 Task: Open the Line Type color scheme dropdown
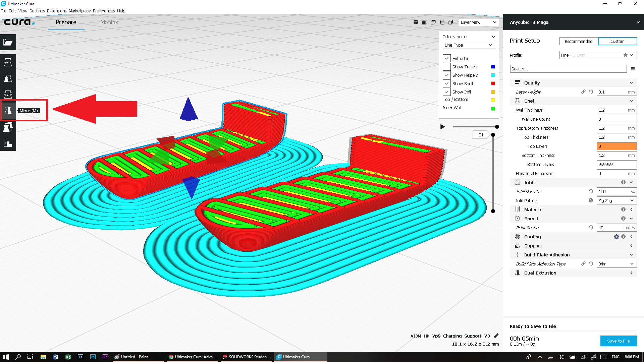tap(469, 45)
